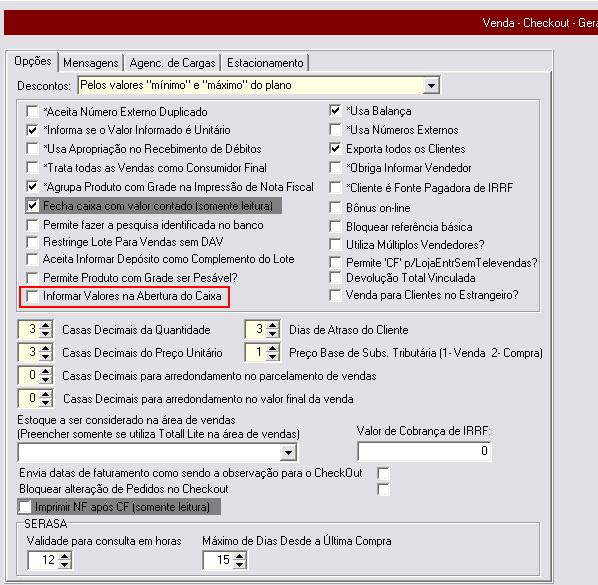
Task: Increase SERASA Validade para consulta em horas
Action: (64, 556)
